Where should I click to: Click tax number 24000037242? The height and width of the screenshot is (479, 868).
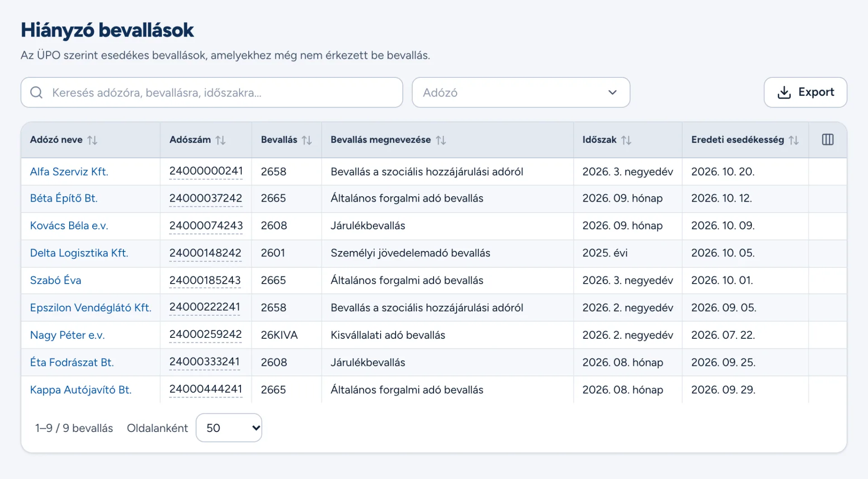pyautogui.click(x=206, y=198)
